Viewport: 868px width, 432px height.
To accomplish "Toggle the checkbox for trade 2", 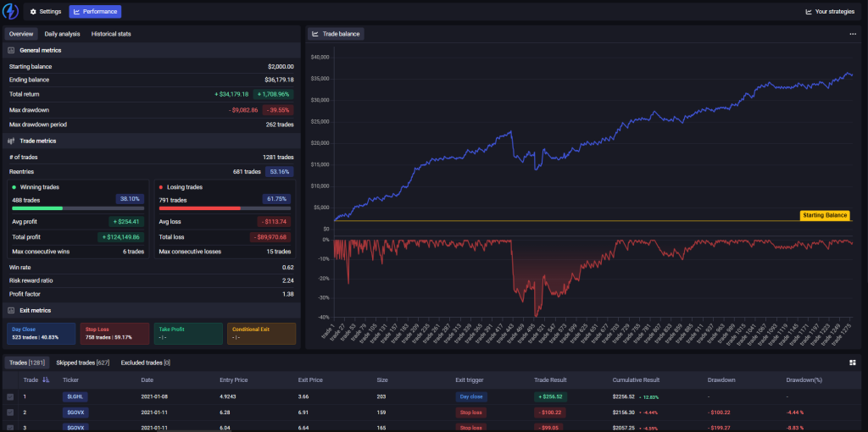I will (x=10, y=413).
